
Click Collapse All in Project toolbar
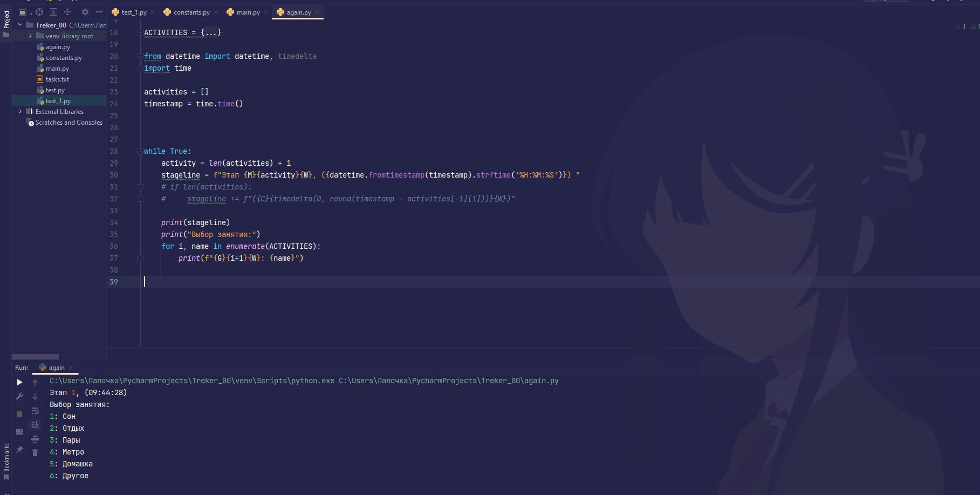coord(67,12)
